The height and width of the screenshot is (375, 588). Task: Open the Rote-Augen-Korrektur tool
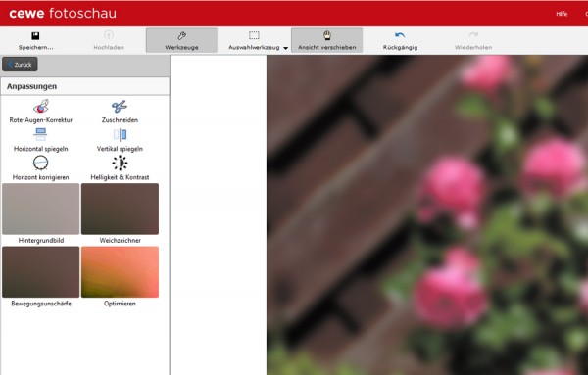coord(41,107)
